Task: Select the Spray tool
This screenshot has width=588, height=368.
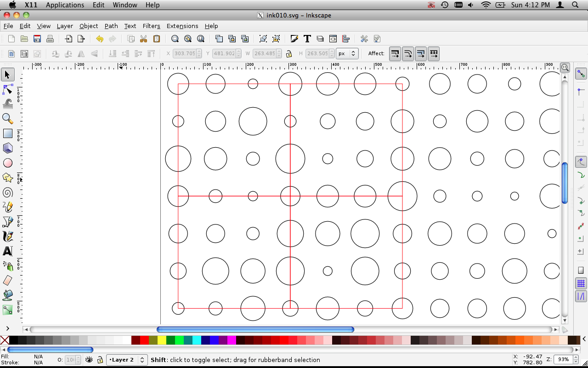Action: [8, 266]
